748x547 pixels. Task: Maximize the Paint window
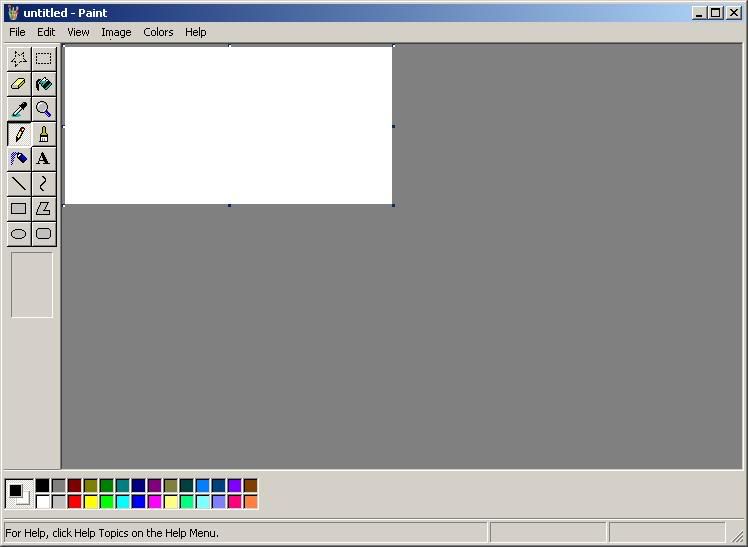click(x=716, y=13)
